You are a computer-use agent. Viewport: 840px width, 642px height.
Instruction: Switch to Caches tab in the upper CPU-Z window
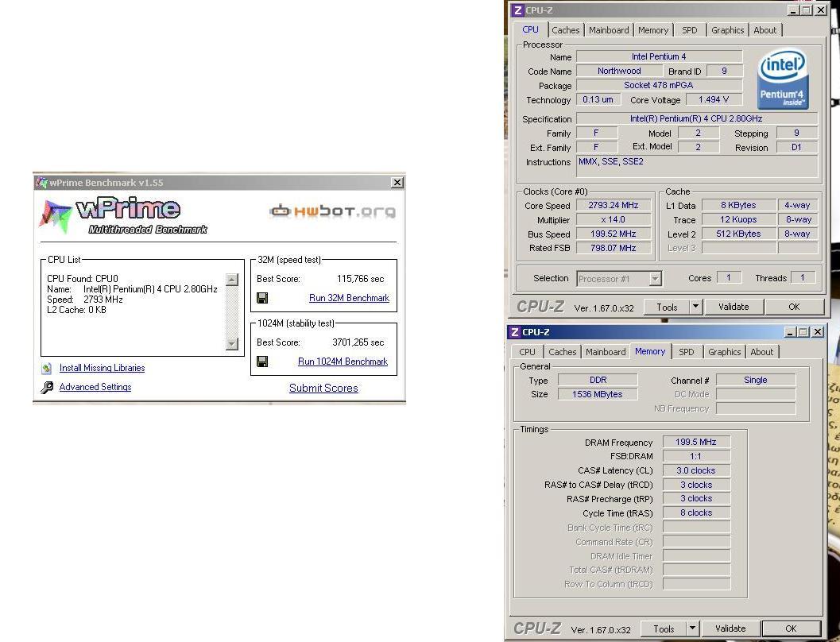click(x=566, y=30)
